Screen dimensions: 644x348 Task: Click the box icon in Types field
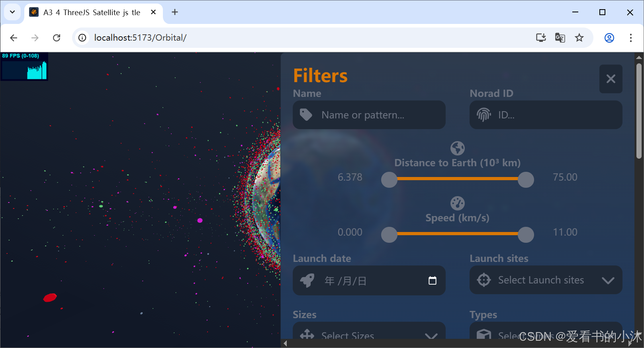pyautogui.click(x=484, y=334)
